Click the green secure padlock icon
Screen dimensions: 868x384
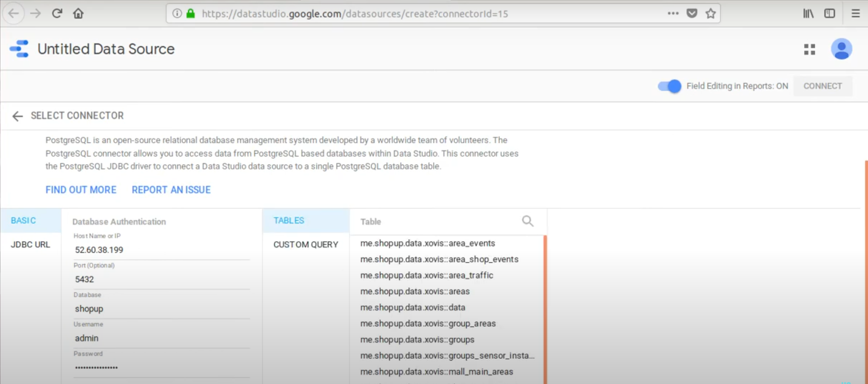tap(191, 13)
